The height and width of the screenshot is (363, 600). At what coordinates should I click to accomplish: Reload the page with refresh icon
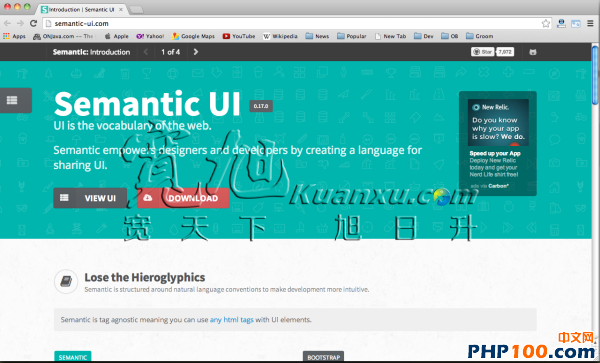[x=33, y=23]
